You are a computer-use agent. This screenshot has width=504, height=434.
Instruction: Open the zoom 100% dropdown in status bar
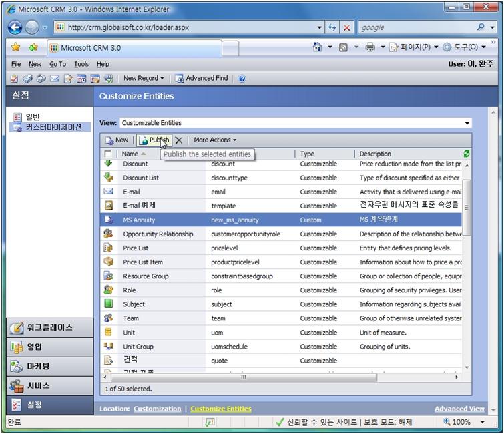483,422
